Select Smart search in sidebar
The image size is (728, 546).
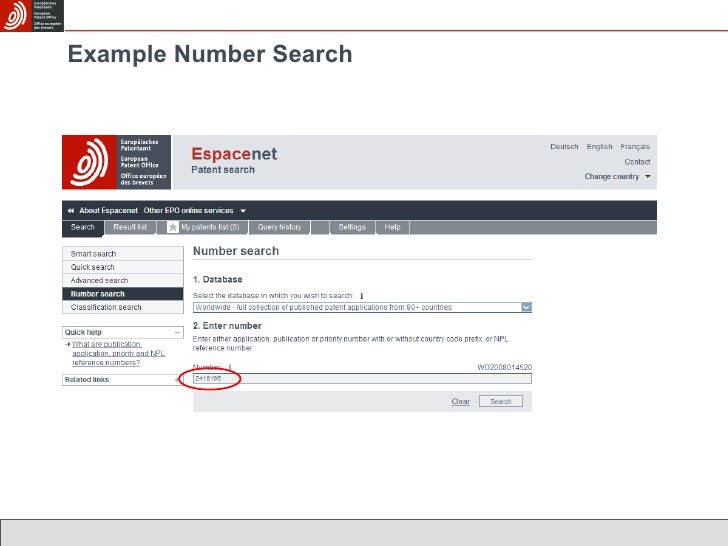(x=123, y=254)
